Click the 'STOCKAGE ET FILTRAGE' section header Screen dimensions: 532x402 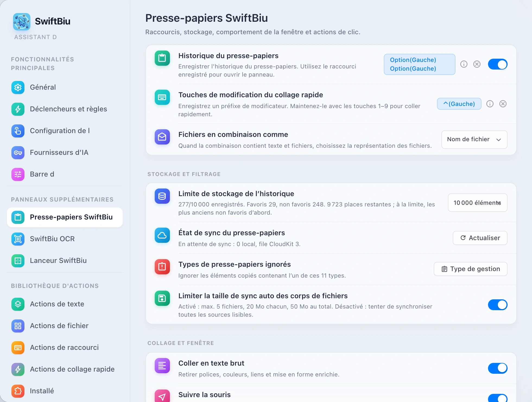pyautogui.click(x=184, y=174)
